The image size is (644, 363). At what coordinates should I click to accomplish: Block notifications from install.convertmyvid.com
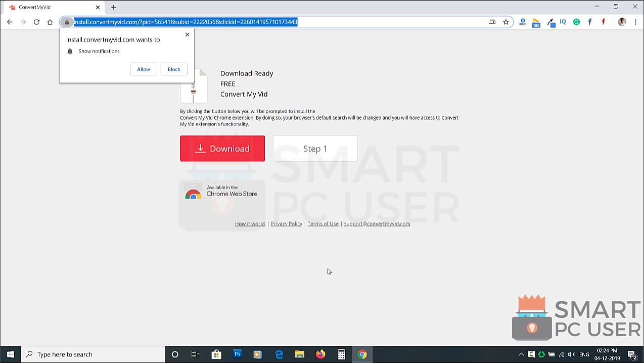(173, 69)
